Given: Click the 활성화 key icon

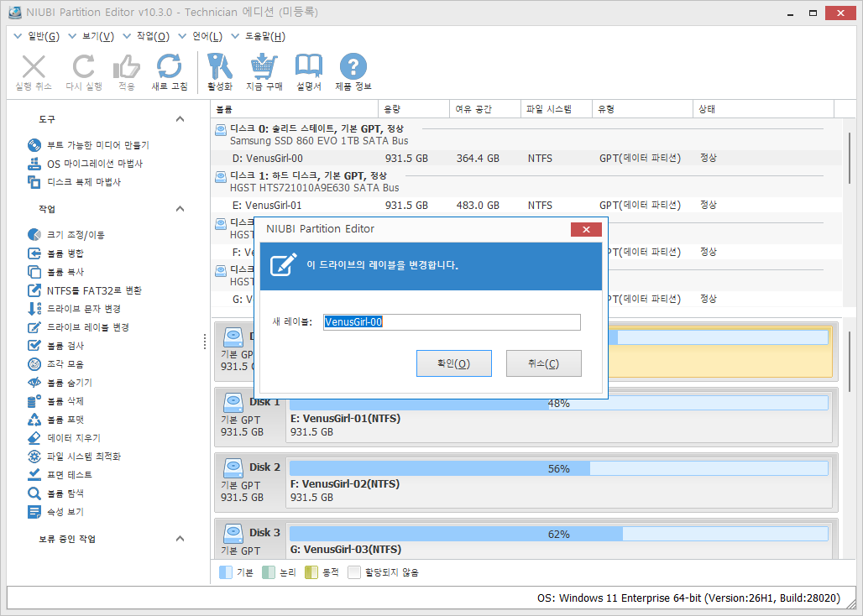Looking at the screenshot, I should point(220,66).
